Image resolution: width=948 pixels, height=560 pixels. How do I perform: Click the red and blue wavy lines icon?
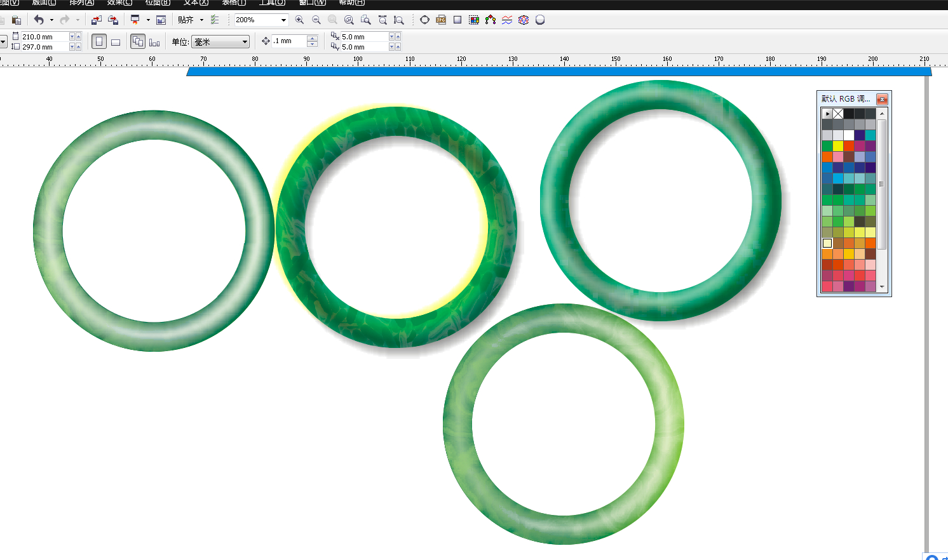[x=507, y=20]
